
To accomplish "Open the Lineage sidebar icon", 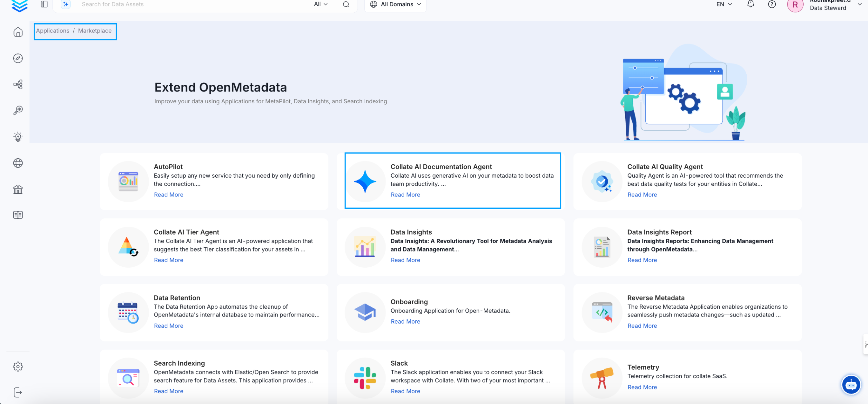I will (18, 84).
